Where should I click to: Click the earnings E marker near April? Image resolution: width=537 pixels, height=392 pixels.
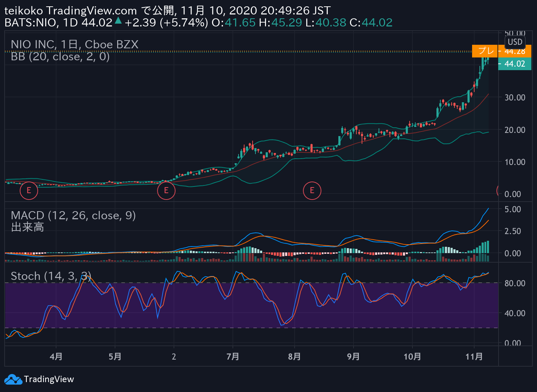click(29, 190)
